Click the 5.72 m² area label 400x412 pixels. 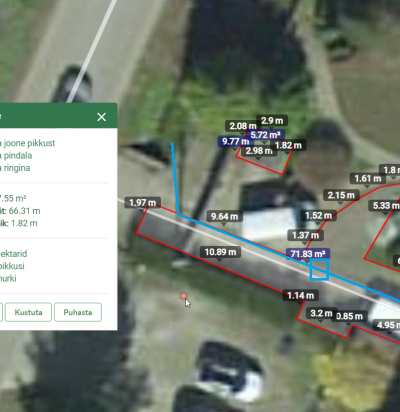click(x=265, y=135)
